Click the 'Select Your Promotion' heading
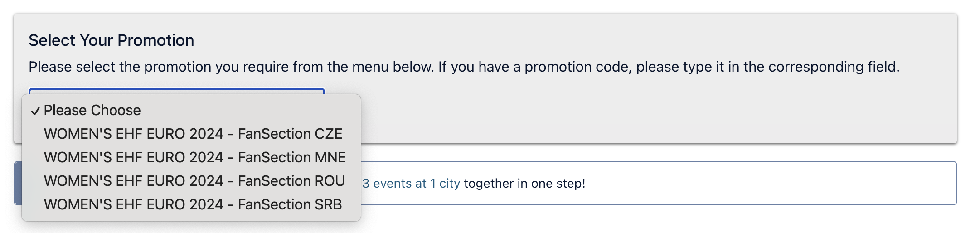The height and width of the screenshot is (233, 980). click(111, 40)
